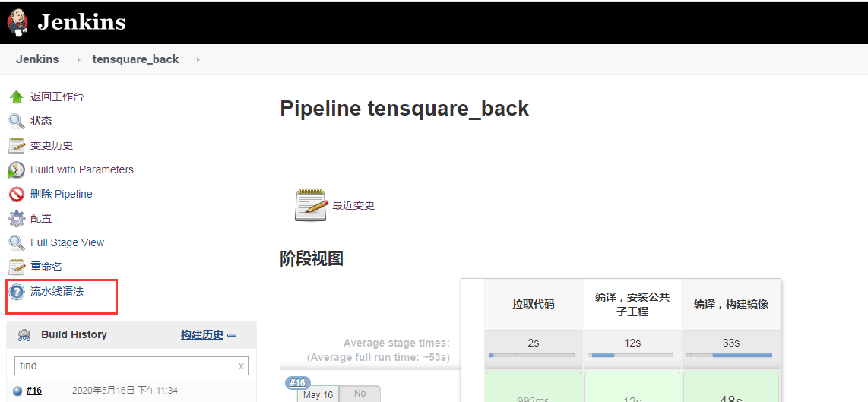Screen dimensions: 868x402
Task: Click the notepad icon beside 变更历史
Action: pos(17,146)
